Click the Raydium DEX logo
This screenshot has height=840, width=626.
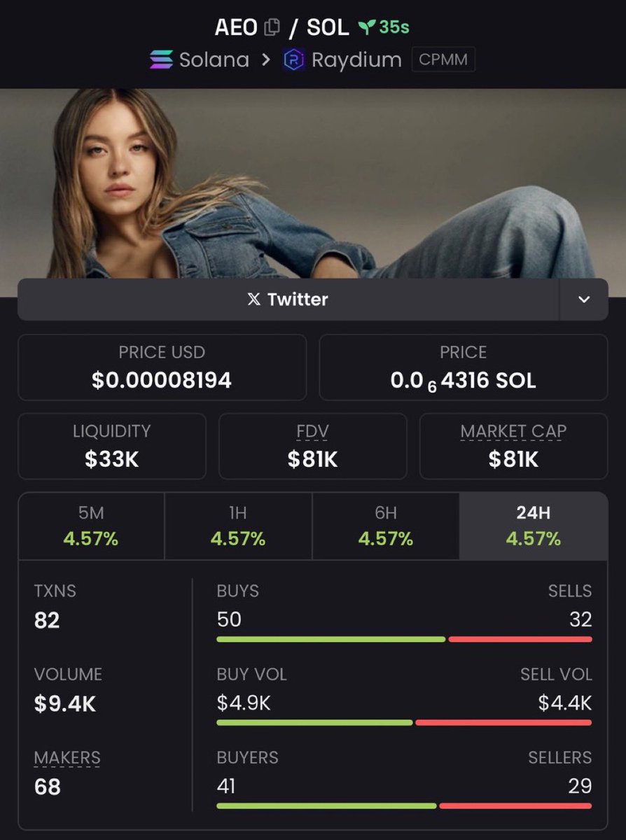293,60
